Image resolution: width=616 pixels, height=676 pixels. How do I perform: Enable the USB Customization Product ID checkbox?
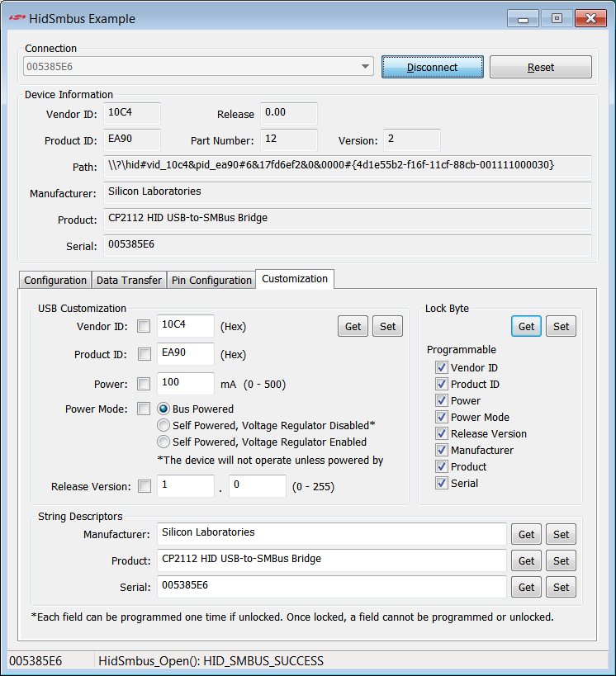click(x=144, y=354)
